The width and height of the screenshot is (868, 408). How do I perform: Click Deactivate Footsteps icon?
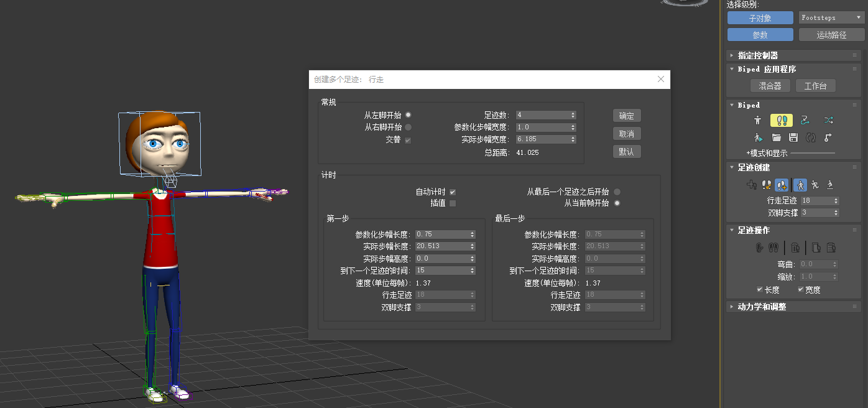point(774,248)
